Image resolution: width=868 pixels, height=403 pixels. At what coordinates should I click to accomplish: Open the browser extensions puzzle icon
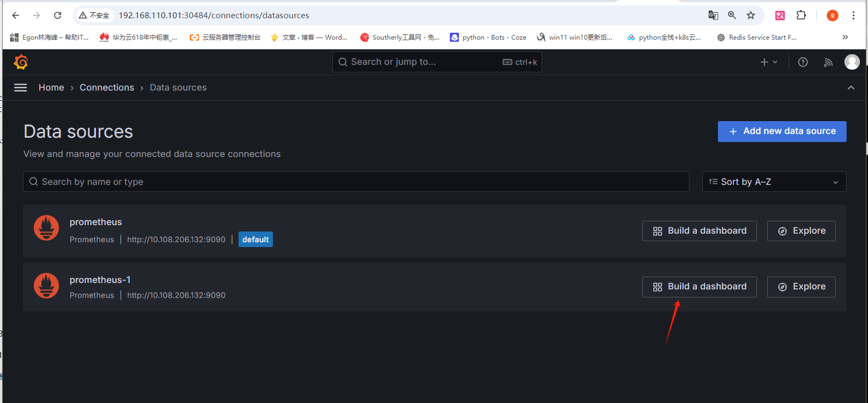pos(801,16)
